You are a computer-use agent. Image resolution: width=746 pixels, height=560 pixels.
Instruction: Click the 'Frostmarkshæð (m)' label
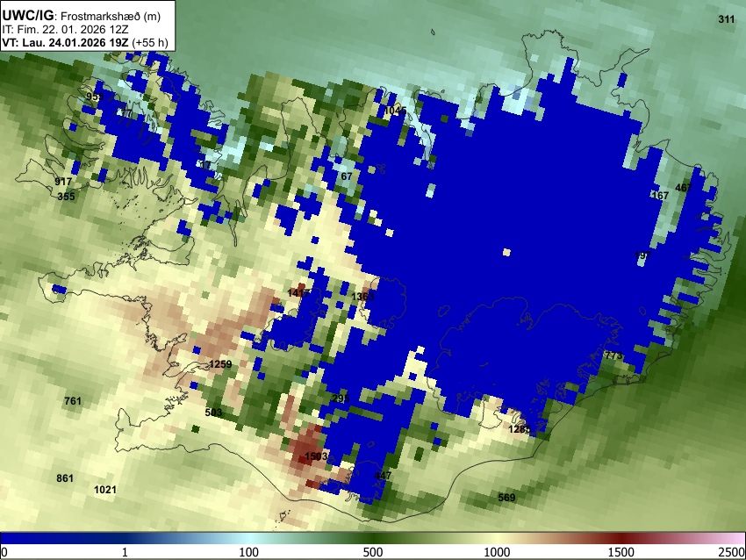(x=111, y=16)
